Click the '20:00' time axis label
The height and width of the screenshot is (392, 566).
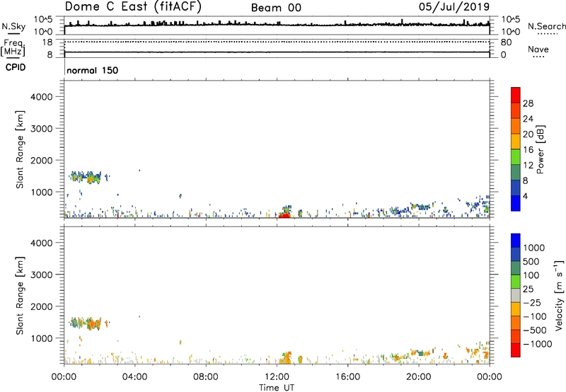coord(419,377)
